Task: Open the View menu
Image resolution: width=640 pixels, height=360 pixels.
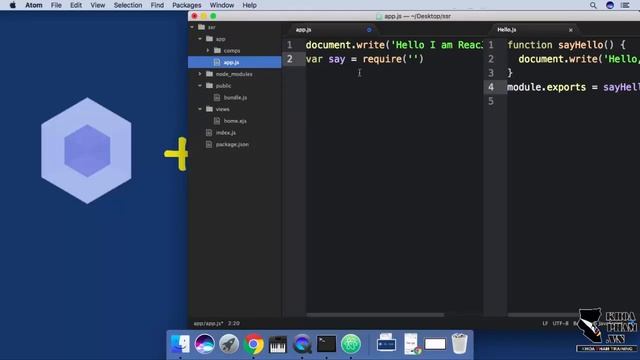Action: coord(98,5)
